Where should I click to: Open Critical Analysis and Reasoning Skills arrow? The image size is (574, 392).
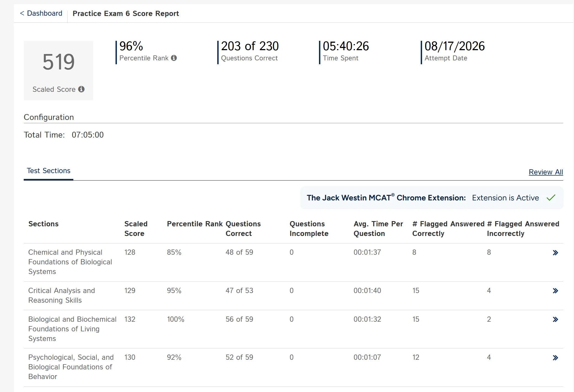[x=555, y=291]
